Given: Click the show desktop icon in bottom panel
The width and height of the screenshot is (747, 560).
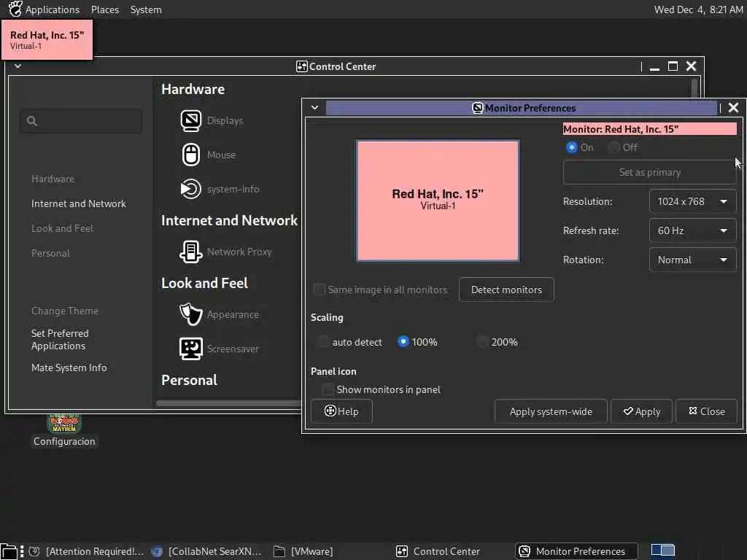Looking at the screenshot, I should coord(9,551).
